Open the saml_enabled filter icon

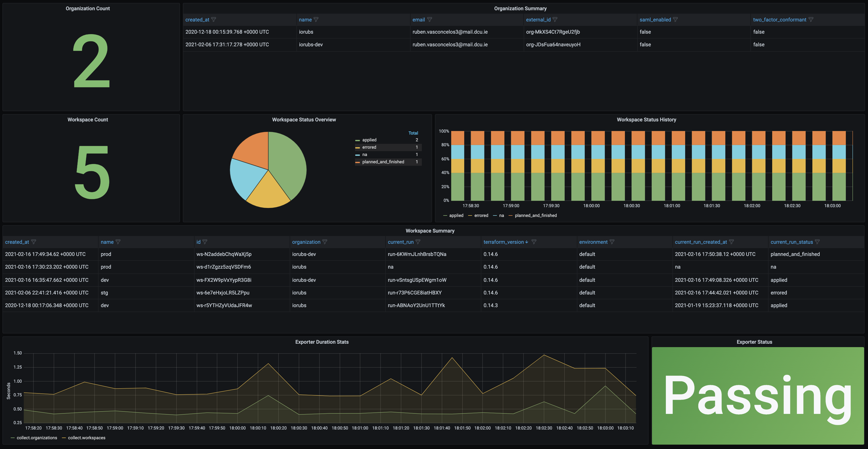(x=675, y=20)
